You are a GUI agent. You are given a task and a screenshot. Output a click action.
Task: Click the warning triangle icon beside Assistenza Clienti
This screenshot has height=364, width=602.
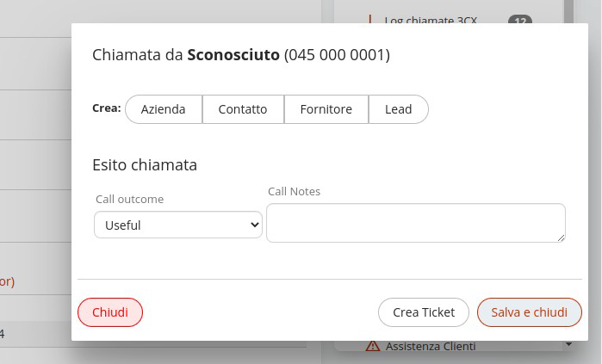pyautogui.click(x=372, y=346)
